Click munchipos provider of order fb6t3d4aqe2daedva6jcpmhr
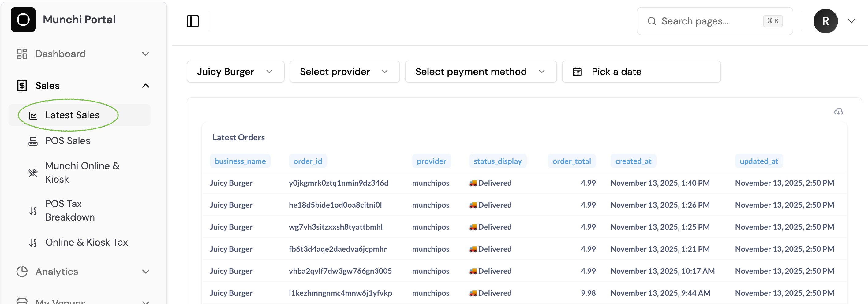Image resolution: width=868 pixels, height=304 pixels. (x=431, y=249)
